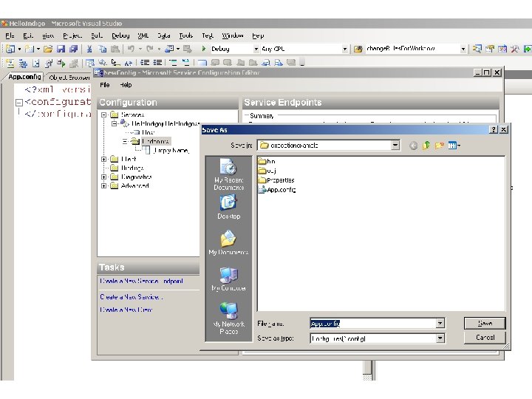Click the Uncomment Lines icon

tap(185, 62)
